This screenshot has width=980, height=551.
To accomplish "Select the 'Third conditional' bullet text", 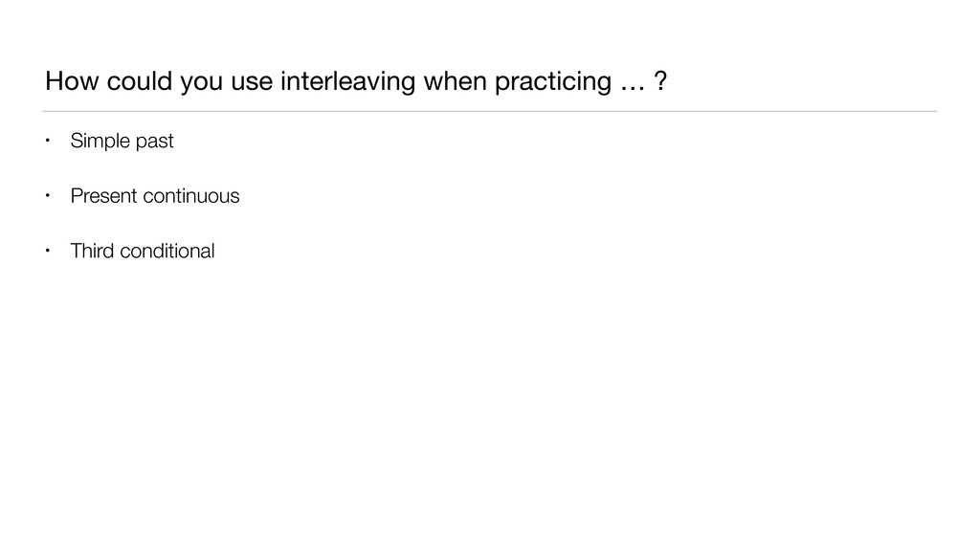I will pyautogui.click(x=142, y=252).
